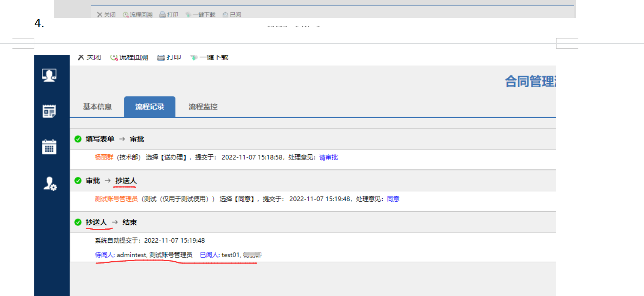
Task: Select the 流程记录 tab
Action: pyautogui.click(x=150, y=107)
